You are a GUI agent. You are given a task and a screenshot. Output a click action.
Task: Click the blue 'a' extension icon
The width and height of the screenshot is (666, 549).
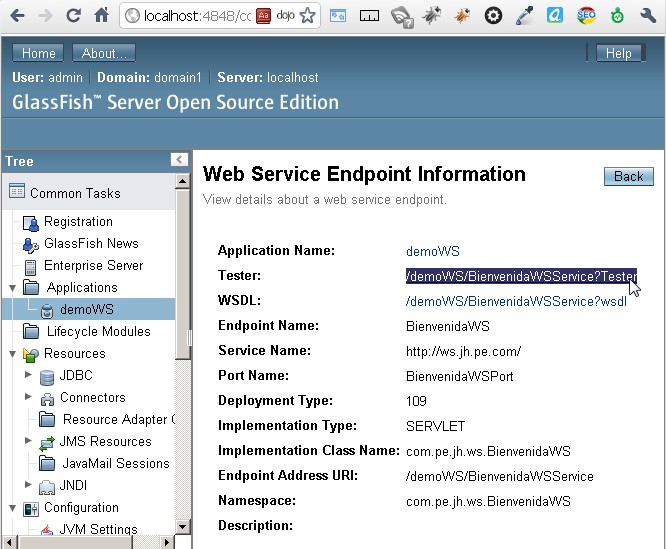[555, 16]
